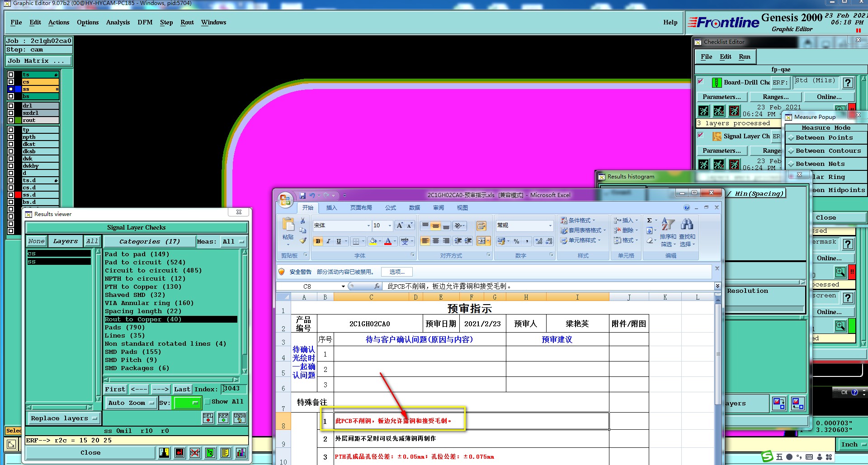Screen dimensions: 868x465
Task: Click the Excel help question icon
Action: point(687,208)
